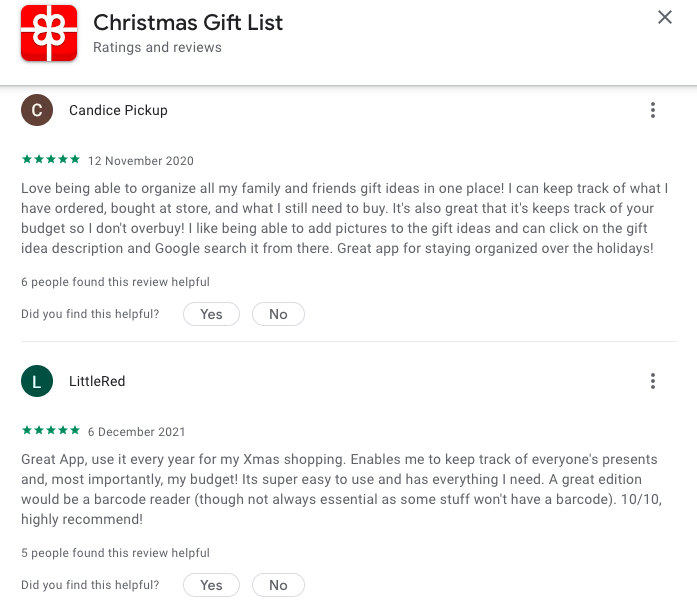Image resolution: width=697 pixels, height=608 pixels.
Task: Click the Christmas Gift List title
Action: click(188, 22)
